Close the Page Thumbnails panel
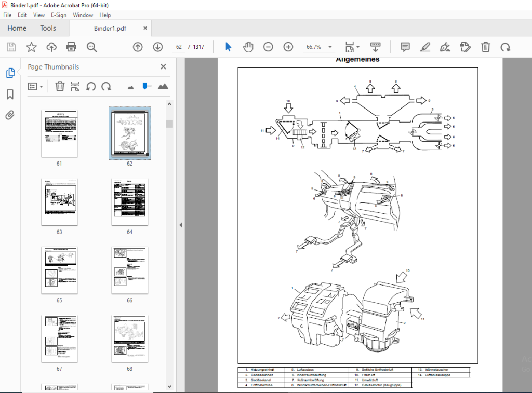Viewport: 532px width, 393px height. click(x=163, y=66)
